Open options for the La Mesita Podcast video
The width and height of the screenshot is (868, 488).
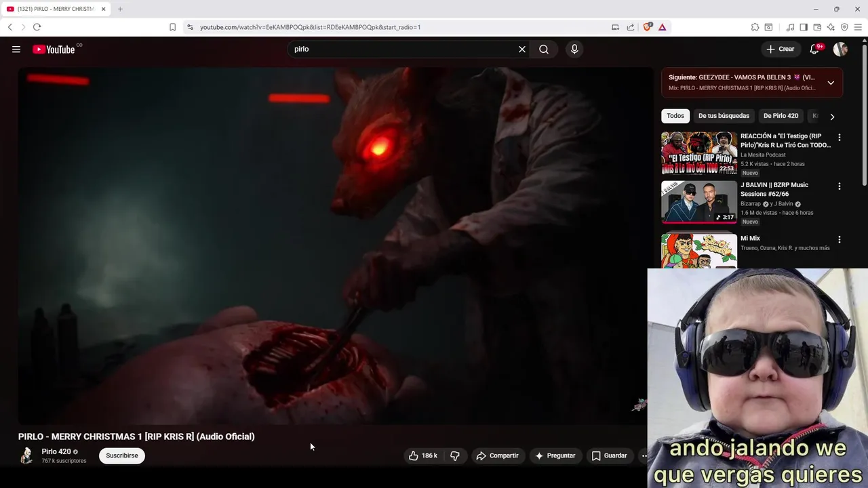(x=840, y=137)
